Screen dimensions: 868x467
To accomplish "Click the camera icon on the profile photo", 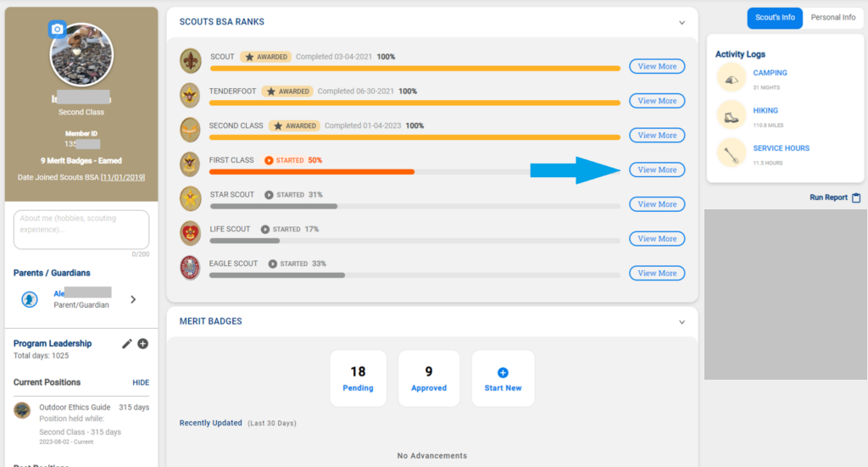I will pos(57,29).
